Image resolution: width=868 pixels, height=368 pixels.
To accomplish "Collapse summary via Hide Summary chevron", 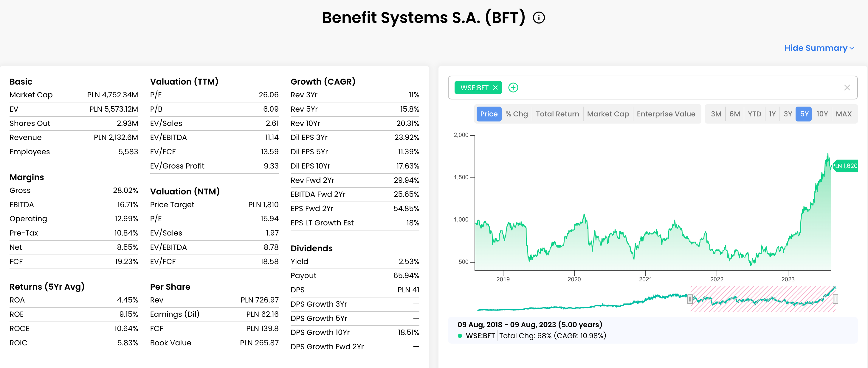I will pyautogui.click(x=852, y=49).
